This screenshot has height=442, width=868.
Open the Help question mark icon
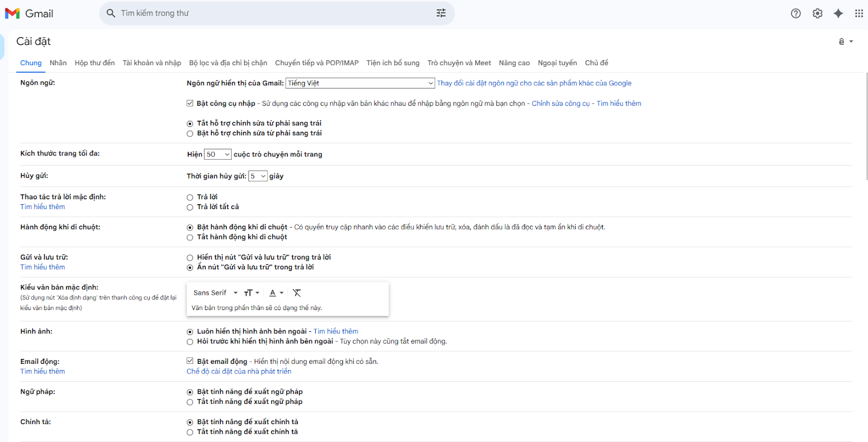[x=795, y=14]
